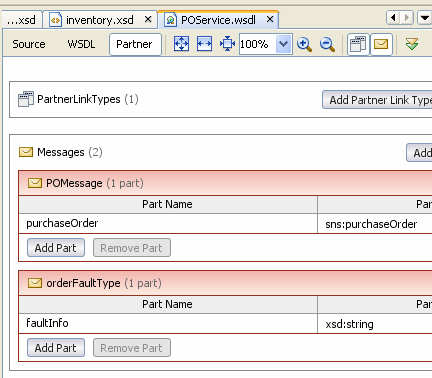The image size is (432, 378).
Task: Click Add Part under orderFaultType
Action: click(56, 348)
